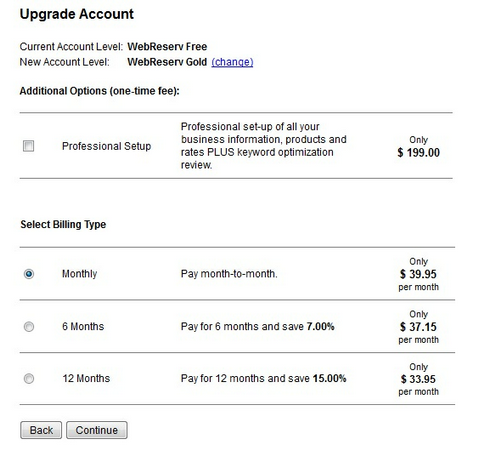496x451 pixels.
Task: Click the (change) account level link
Action: click(232, 62)
